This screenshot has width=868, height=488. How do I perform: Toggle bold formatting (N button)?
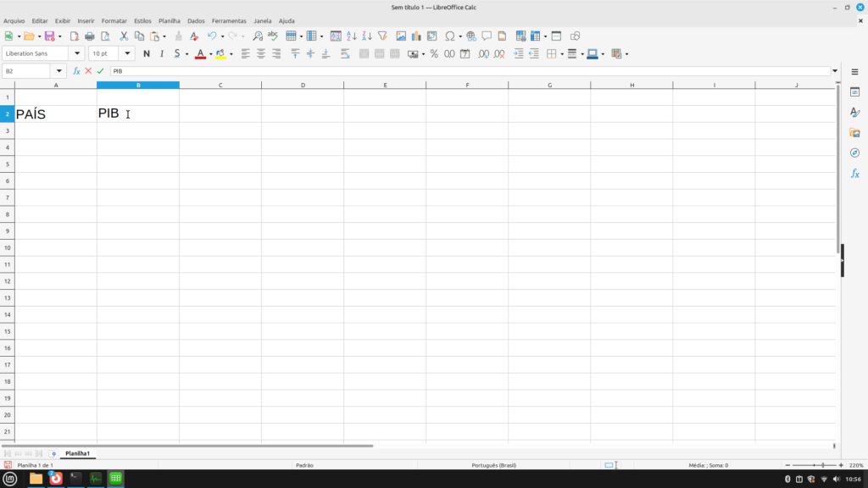coord(147,53)
